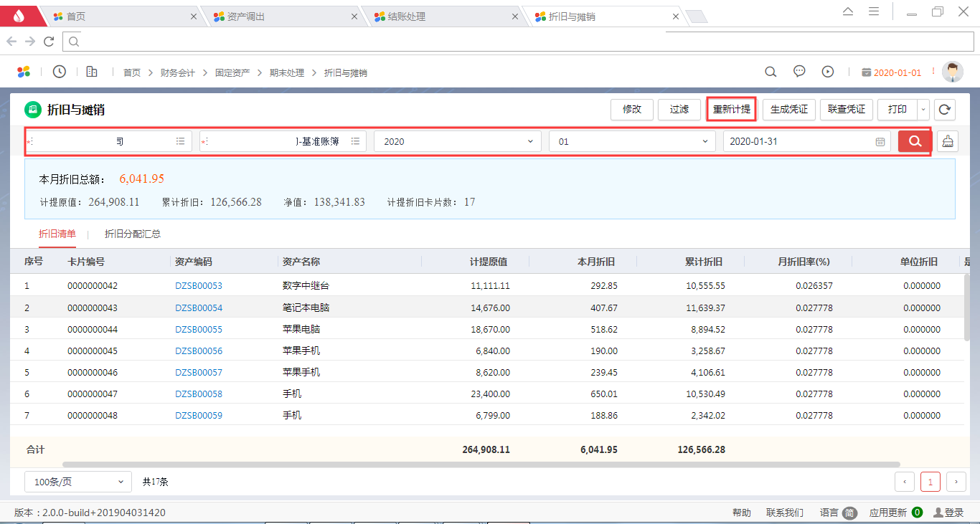Go to the next page arrow
The image size is (980, 524).
[956, 482]
